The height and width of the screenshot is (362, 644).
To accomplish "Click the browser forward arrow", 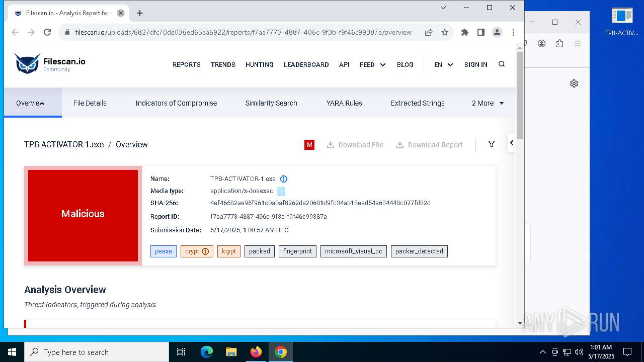I will point(31,32).
